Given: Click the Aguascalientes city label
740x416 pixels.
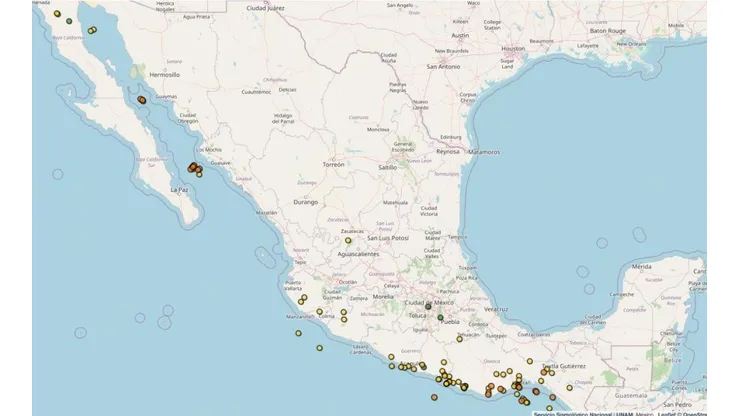Looking at the screenshot, I should pos(358,254).
